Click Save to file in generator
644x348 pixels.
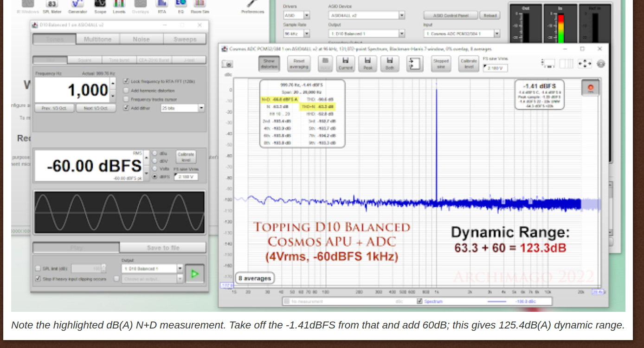tap(163, 248)
